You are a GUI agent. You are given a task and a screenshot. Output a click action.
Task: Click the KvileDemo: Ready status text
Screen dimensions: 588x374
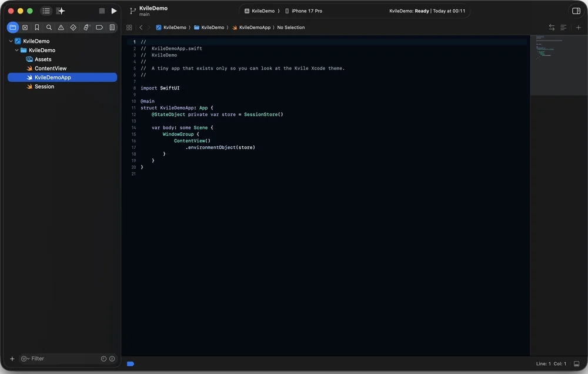pos(409,11)
